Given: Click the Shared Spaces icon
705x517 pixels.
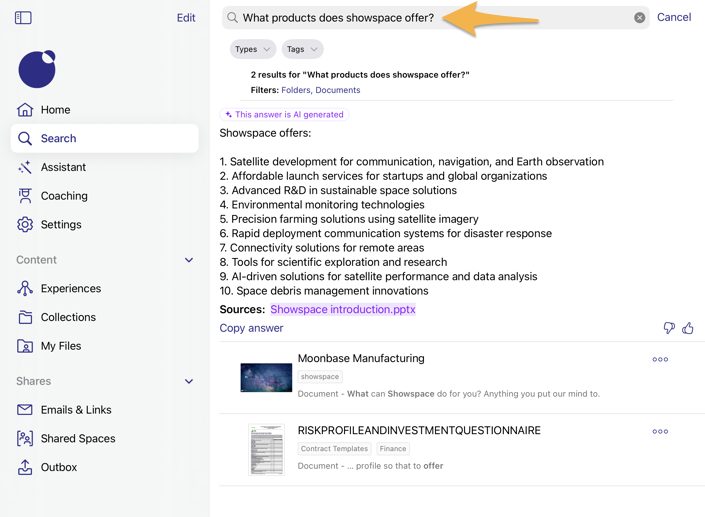Looking at the screenshot, I should 25,438.
